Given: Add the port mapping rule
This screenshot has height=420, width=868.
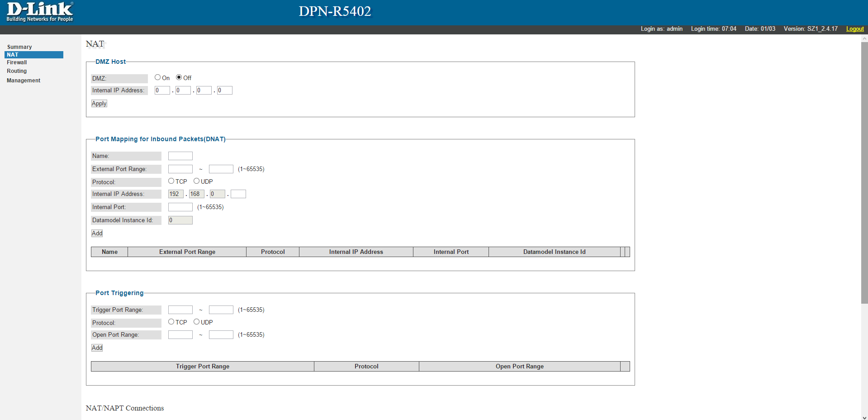Looking at the screenshot, I should (x=97, y=234).
